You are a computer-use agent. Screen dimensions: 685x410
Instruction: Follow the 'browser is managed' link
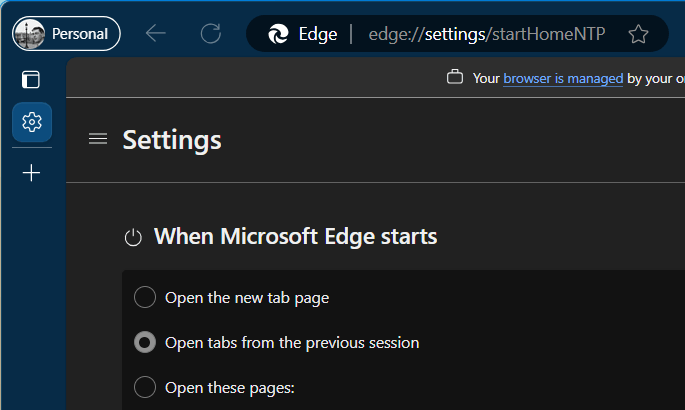(x=563, y=77)
